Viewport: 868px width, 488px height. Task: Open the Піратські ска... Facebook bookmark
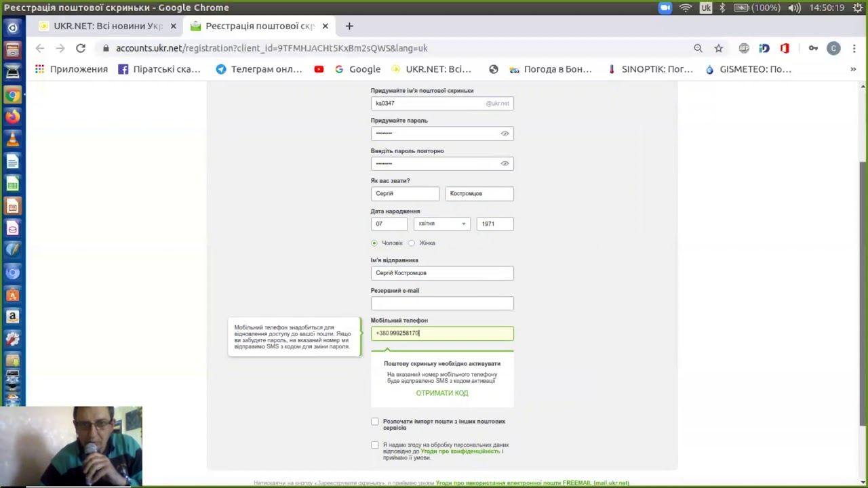[x=159, y=69]
